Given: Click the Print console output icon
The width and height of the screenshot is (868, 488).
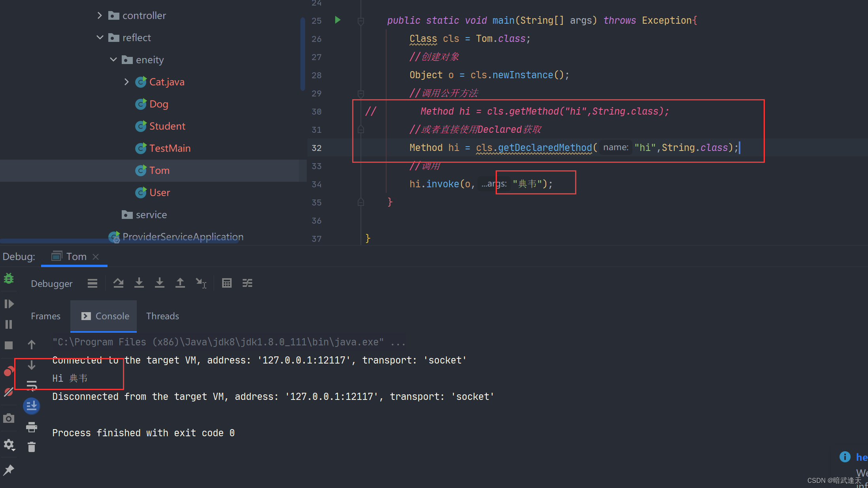Looking at the screenshot, I should tap(32, 427).
